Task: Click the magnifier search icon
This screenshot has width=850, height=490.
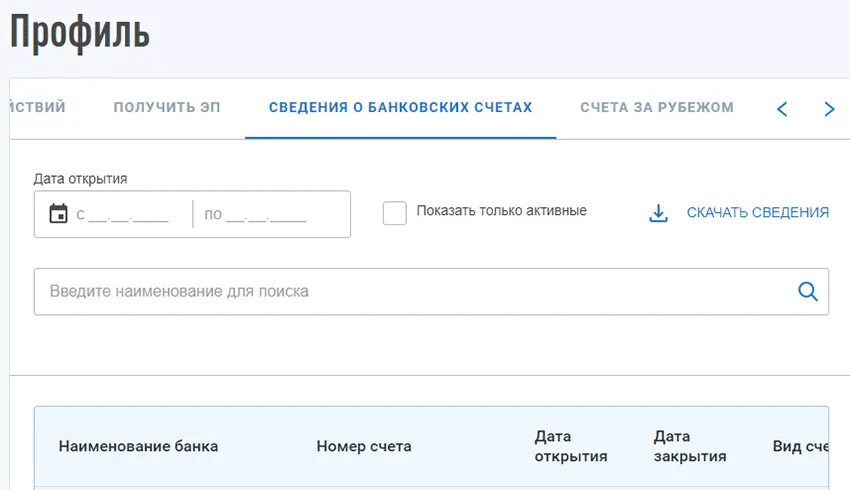Action: [808, 292]
